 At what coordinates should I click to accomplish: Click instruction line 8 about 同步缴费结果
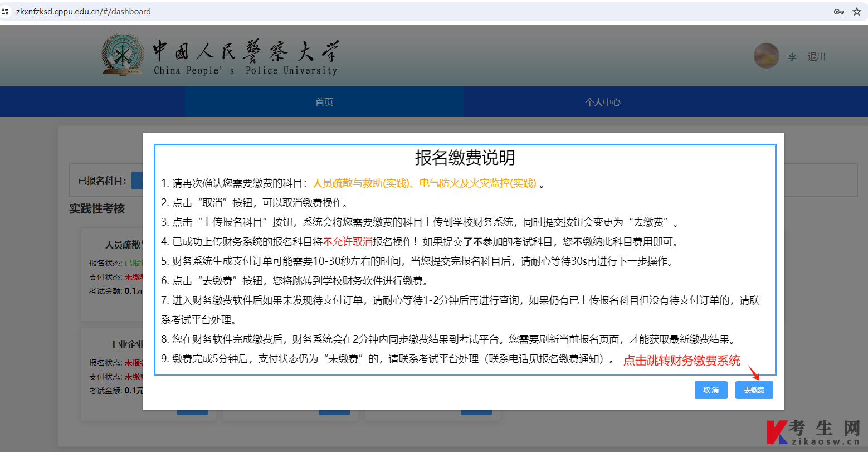[x=450, y=339]
